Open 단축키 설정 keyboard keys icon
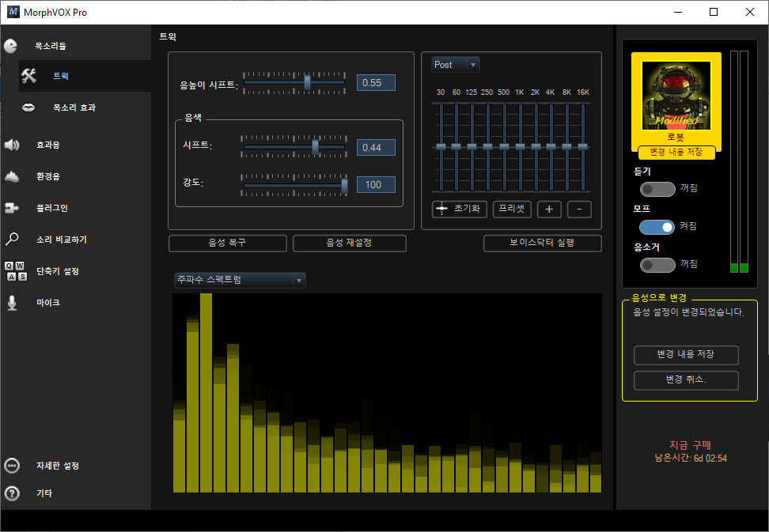769x532 pixels. pyautogui.click(x=15, y=271)
